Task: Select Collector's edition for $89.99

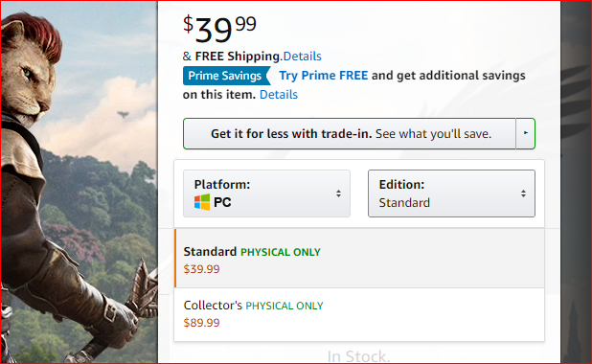Action: click(x=359, y=314)
